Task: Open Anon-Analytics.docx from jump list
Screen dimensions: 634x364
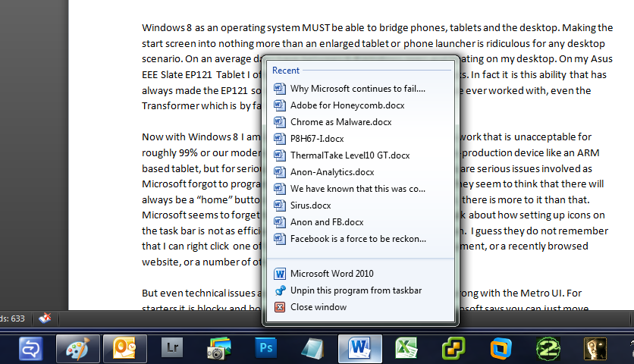Action: pos(360,172)
